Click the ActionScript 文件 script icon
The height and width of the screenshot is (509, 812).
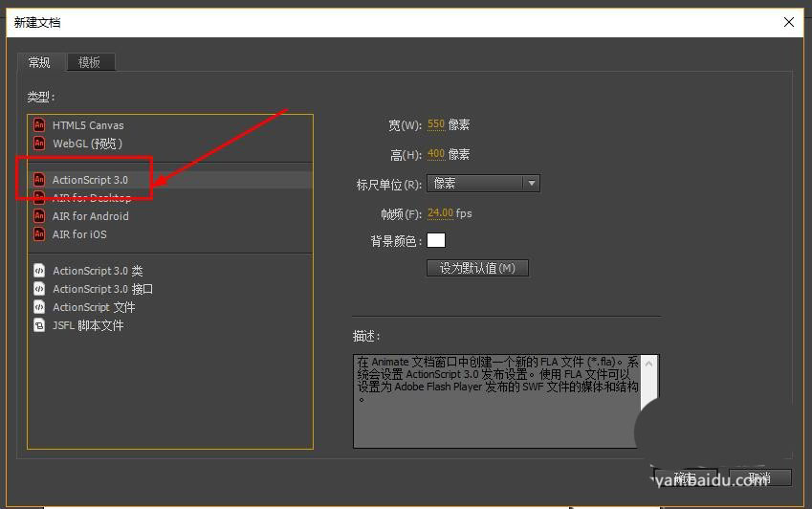point(39,306)
